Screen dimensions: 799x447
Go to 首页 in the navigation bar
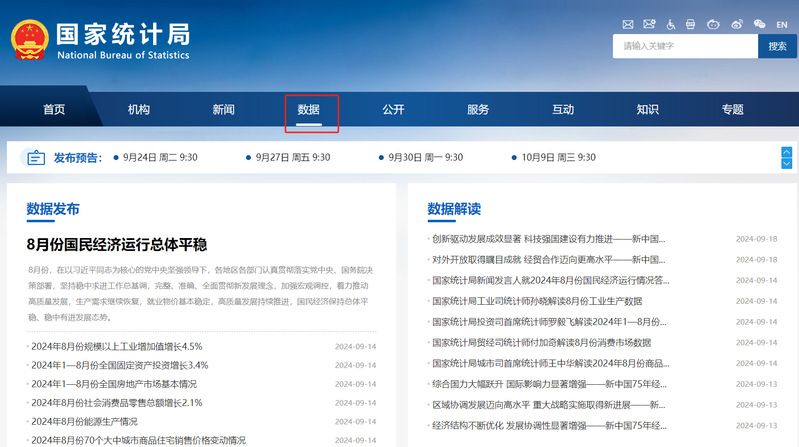54,110
